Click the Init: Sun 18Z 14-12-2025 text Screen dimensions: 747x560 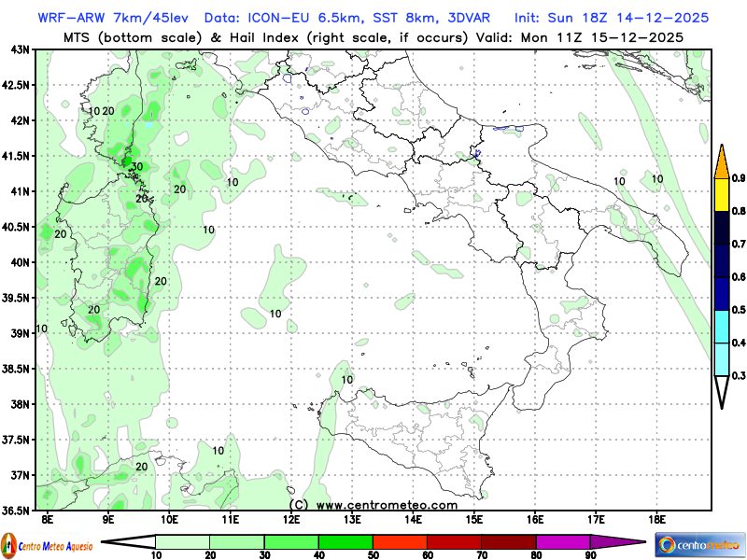coord(612,18)
